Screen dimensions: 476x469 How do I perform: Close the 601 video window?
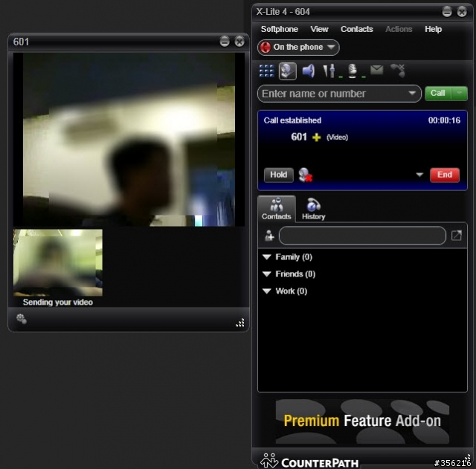point(239,42)
